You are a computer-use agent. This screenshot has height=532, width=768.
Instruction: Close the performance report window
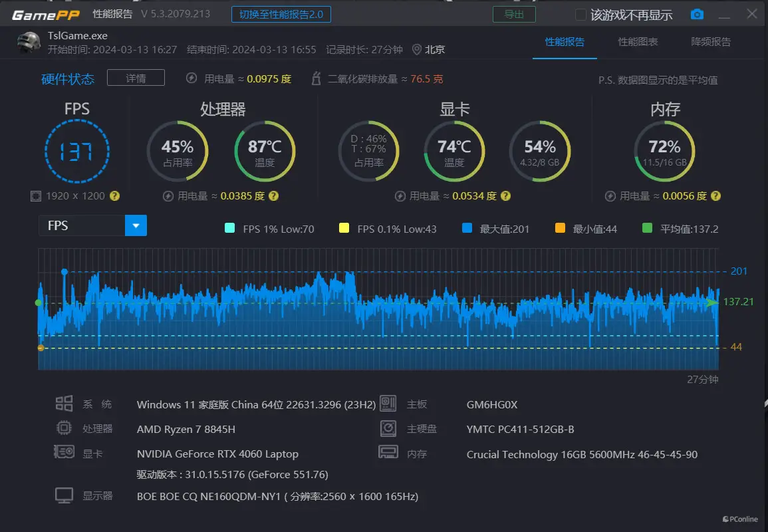click(752, 14)
